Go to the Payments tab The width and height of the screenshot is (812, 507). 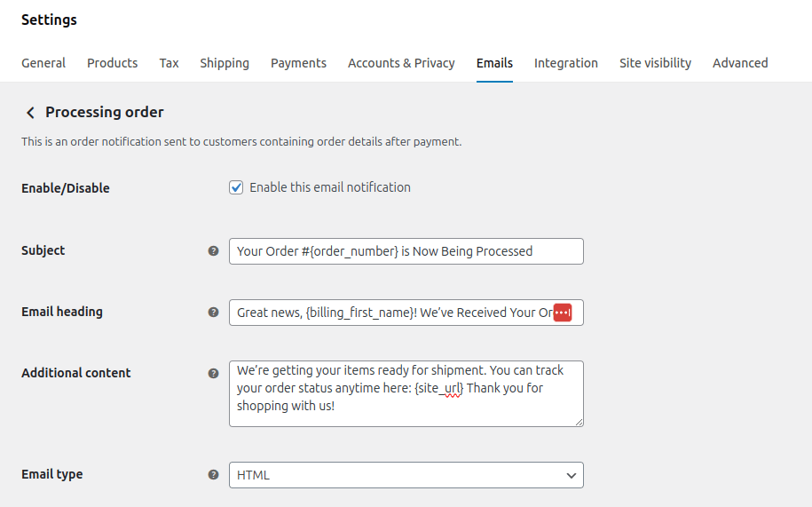pos(299,63)
